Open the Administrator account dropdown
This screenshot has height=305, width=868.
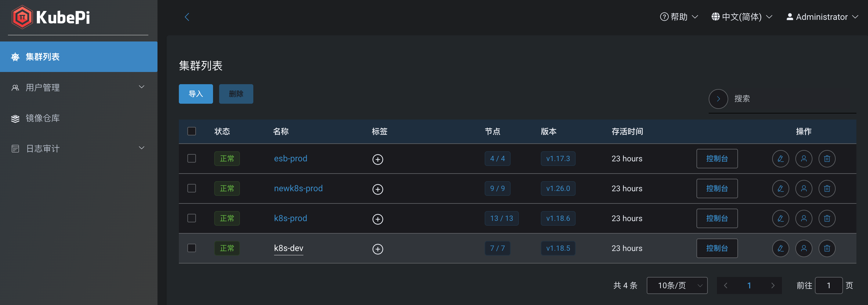click(x=822, y=17)
